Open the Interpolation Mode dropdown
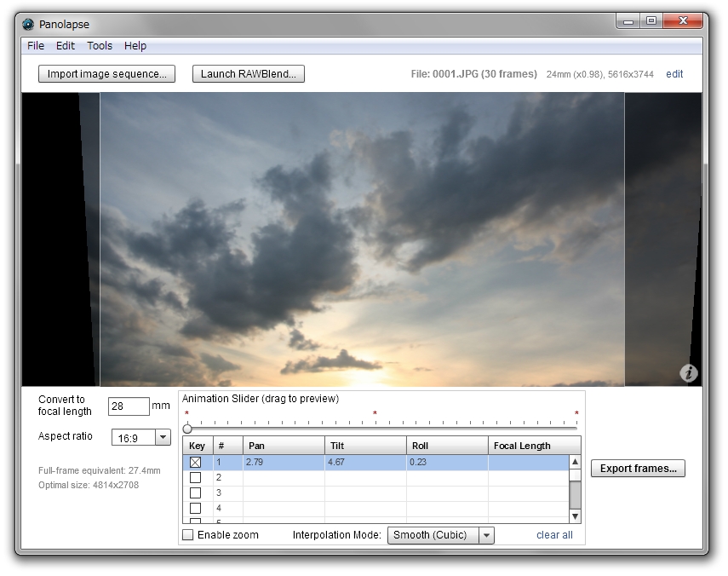The image size is (728, 576). pyautogui.click(x=485, y=535)
